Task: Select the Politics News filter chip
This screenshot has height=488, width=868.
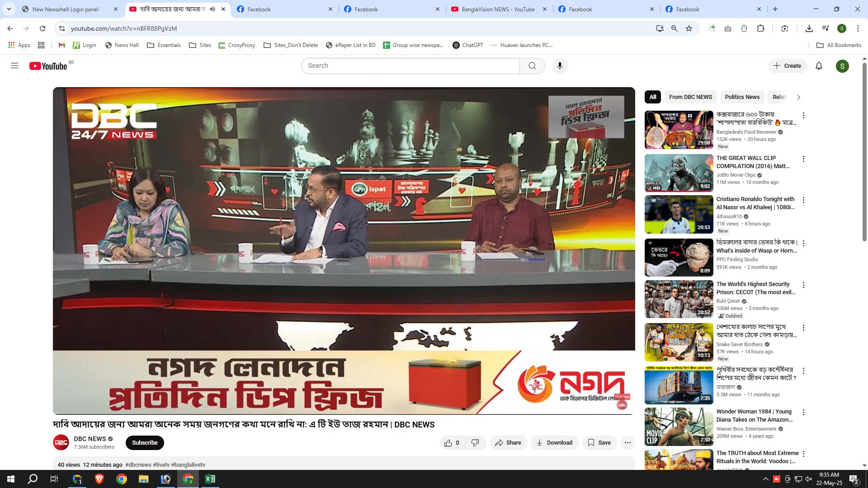Action: tap(742, 97)
